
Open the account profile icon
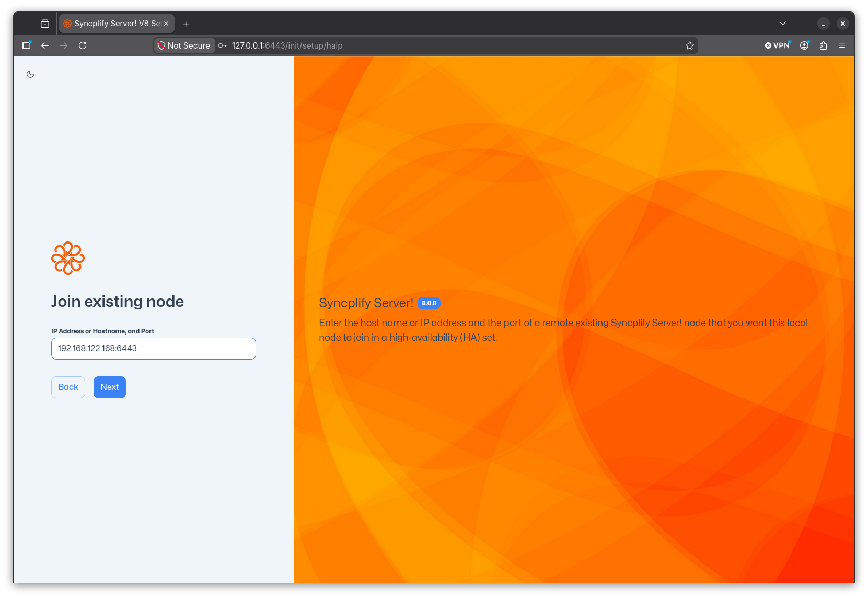point(805,45)
